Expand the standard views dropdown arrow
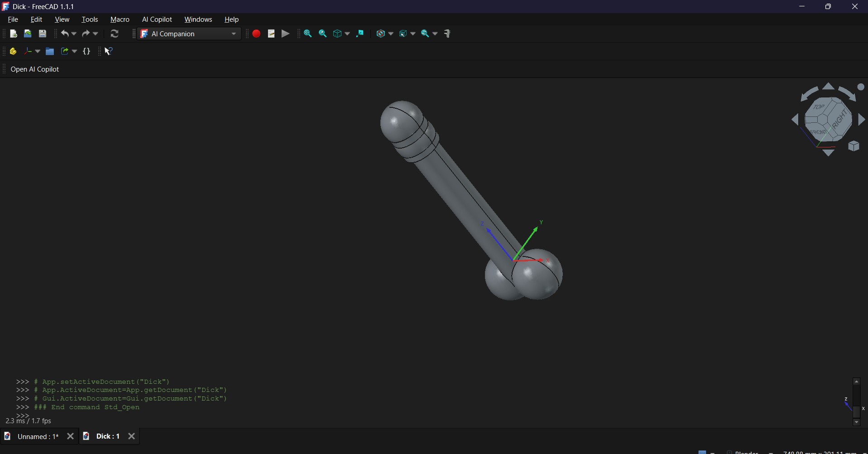 pyautogui.click(x=348, y=34)
